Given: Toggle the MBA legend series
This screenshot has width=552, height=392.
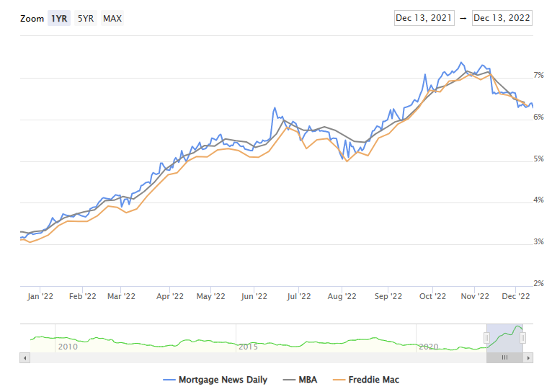Looking at the screenshot, I should 300,380.
